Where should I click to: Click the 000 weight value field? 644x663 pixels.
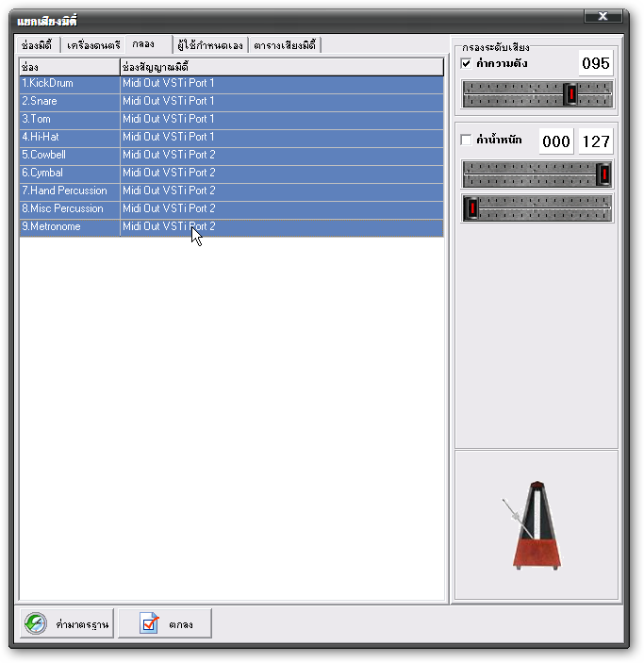[556, 141]
